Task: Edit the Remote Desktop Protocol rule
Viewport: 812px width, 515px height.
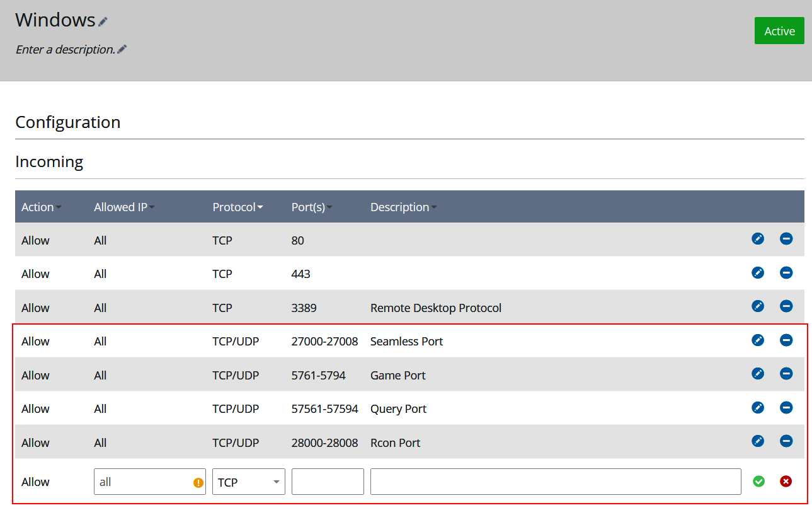Action: tap(757, 306)
